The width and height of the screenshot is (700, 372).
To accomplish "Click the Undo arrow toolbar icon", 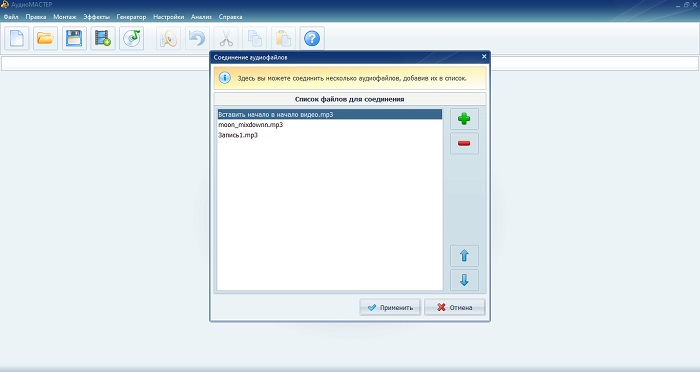I will [x=197, y=38].
